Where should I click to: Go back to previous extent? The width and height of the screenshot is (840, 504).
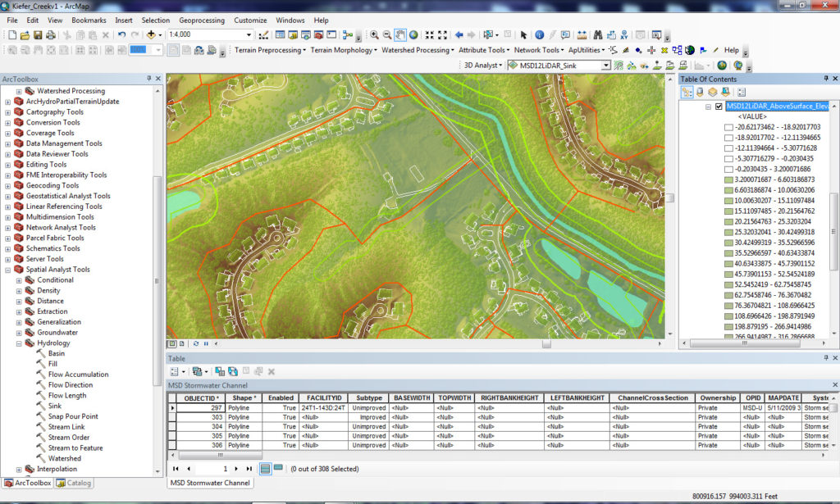459,34
